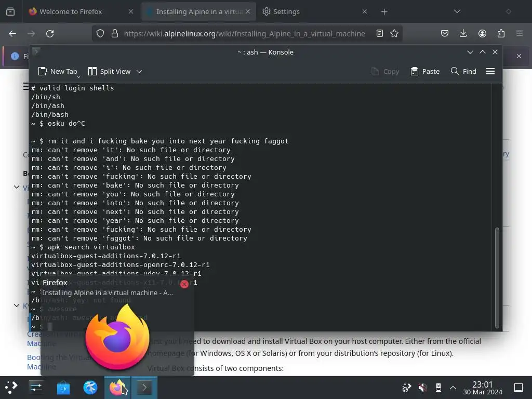532x399 pixels.
Task: List all tabs dropdown in Firefox
Action: 457,11
